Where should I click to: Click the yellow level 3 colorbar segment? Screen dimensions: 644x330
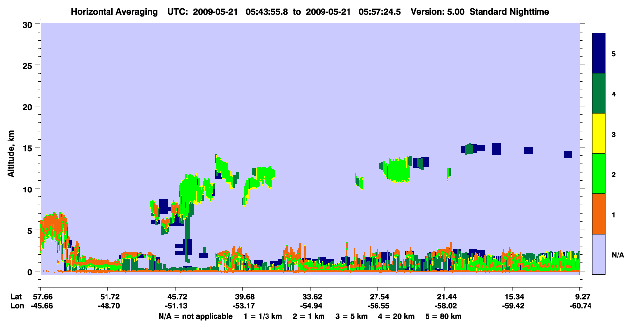[x=599, y=134]
